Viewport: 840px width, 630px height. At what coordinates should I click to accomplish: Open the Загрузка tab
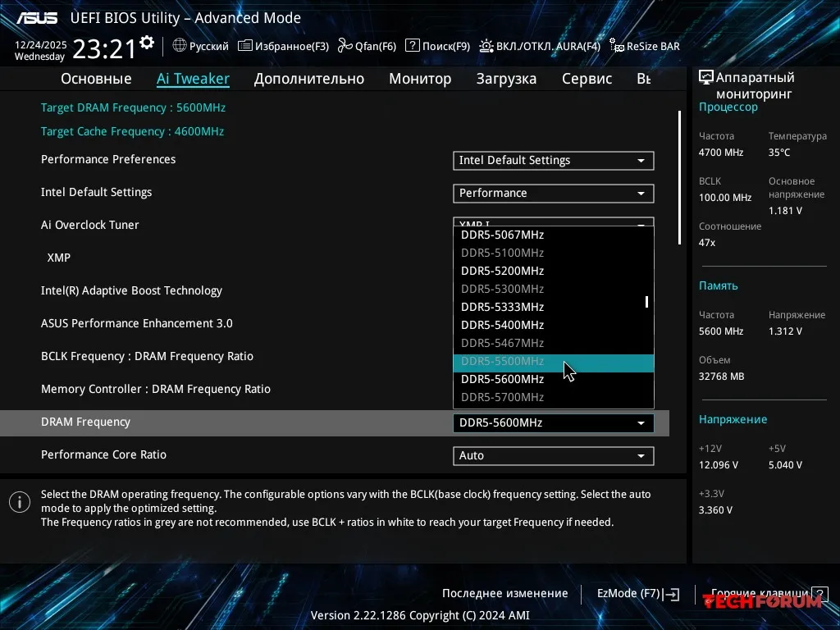[506, 79]
